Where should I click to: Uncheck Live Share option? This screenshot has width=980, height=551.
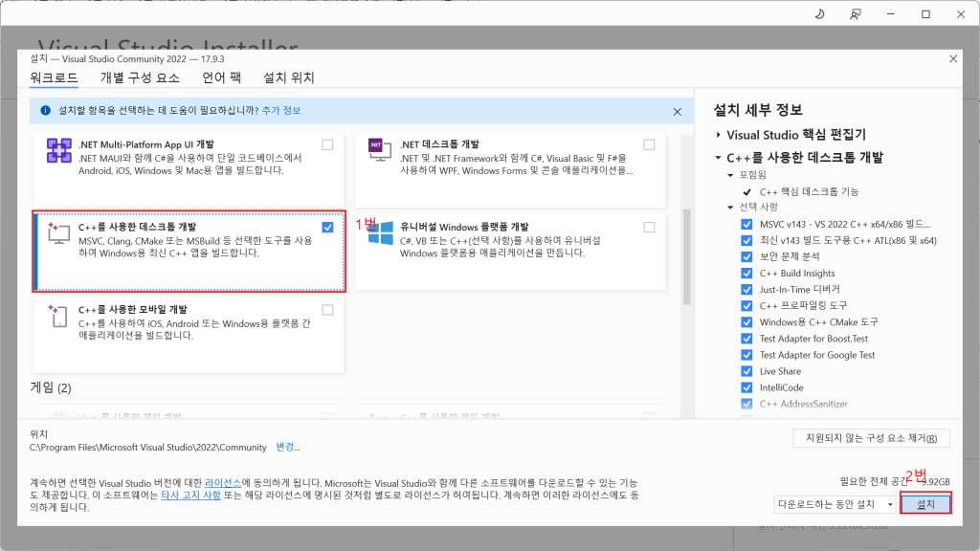click(746, 371)
